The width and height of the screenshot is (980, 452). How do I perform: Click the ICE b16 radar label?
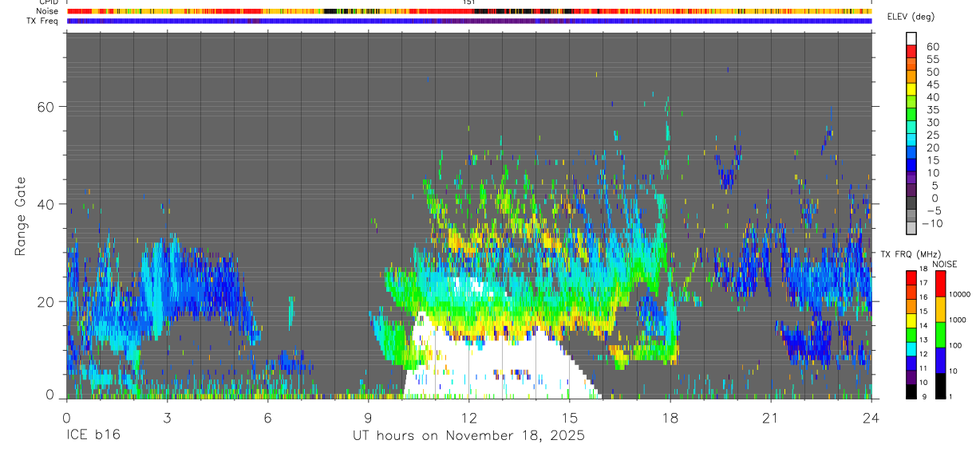pos(93,436)
